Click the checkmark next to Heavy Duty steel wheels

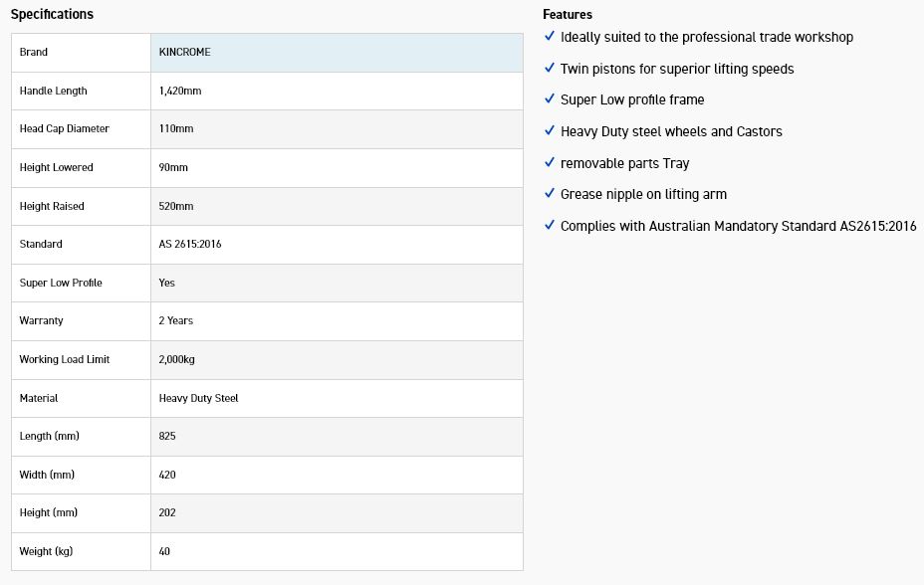click(x=550, y=131)
